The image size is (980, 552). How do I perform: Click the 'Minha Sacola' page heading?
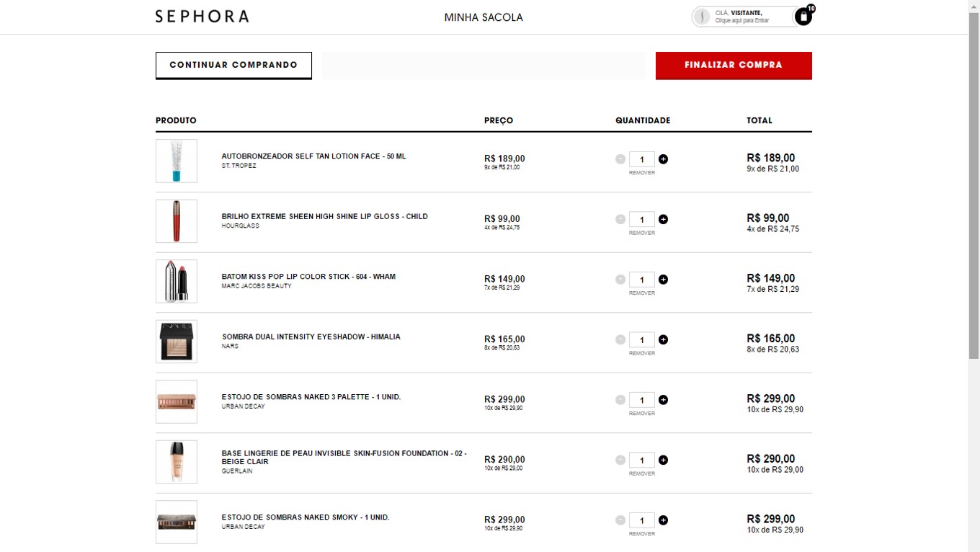coord(484,17)
